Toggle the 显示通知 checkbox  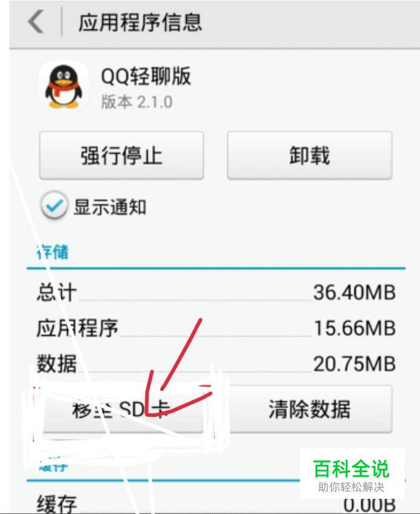54,206
